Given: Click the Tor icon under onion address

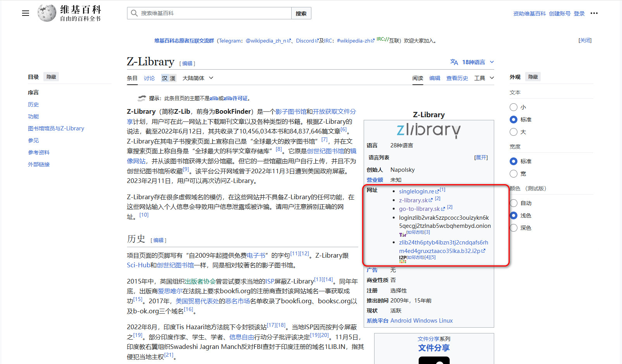Looking at the screenshot, I should [402, 234].
